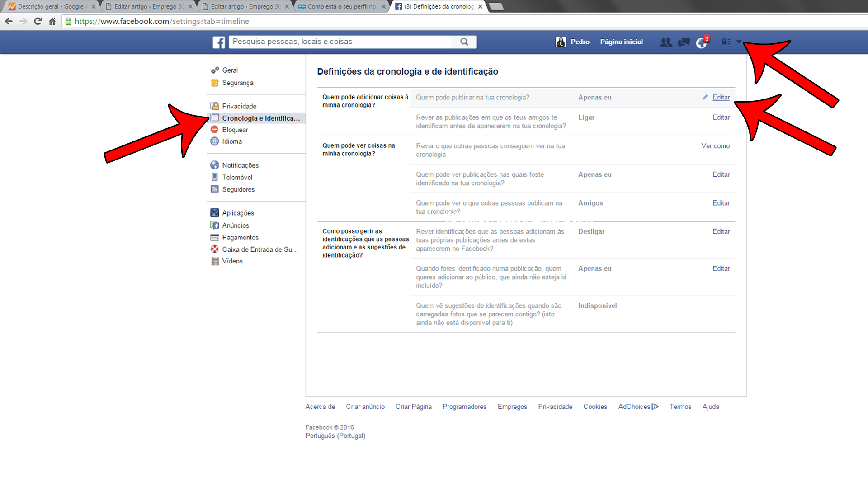Click the search magnifier icon
Screen dimensions: 868x488
point(464,42)
